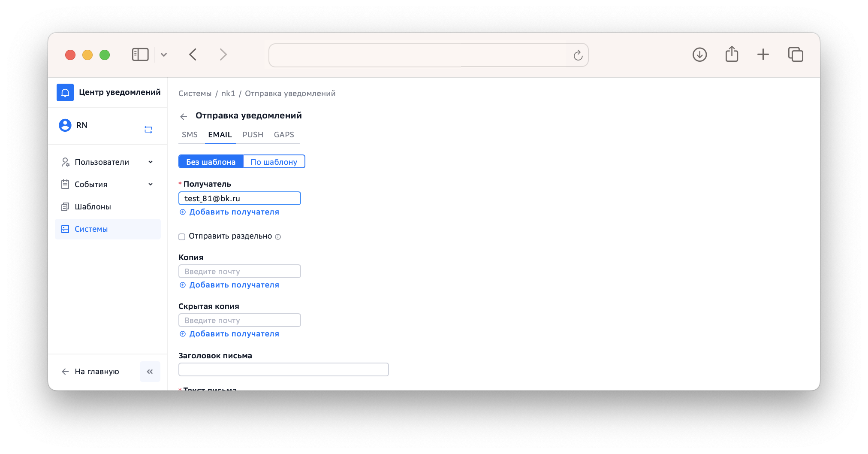Click the Safari address bar

(x=428, y=55)
